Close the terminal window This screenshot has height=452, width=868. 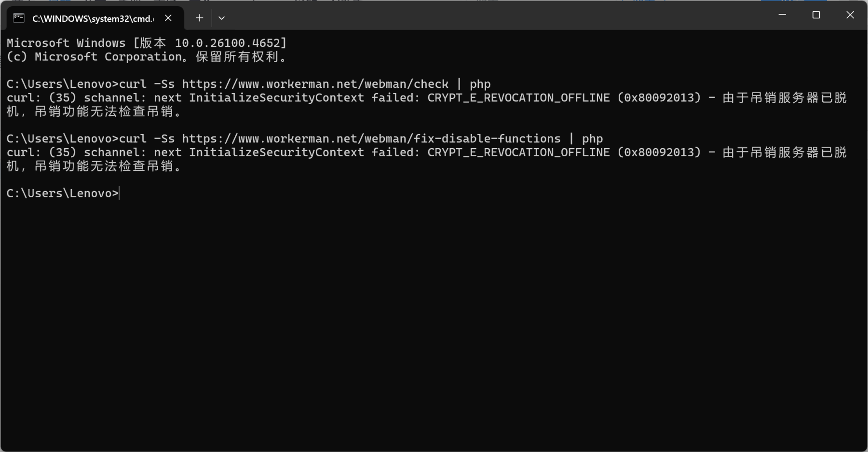[850, 15]
